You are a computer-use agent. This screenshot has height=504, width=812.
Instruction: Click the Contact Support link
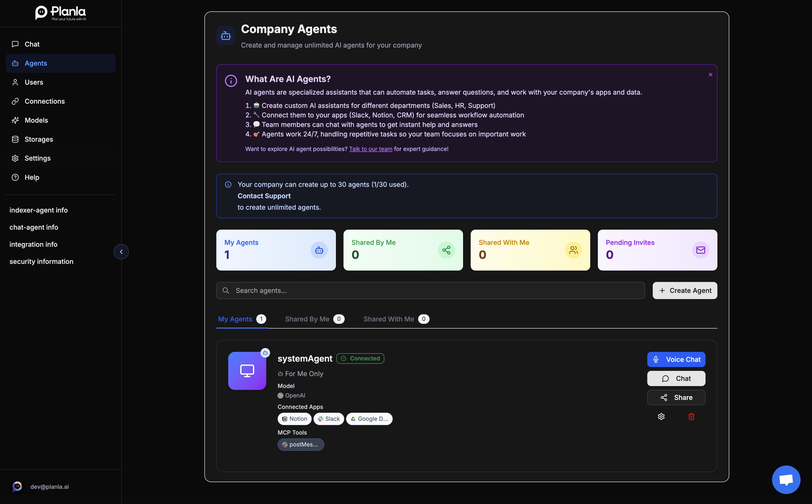(264, 196)
